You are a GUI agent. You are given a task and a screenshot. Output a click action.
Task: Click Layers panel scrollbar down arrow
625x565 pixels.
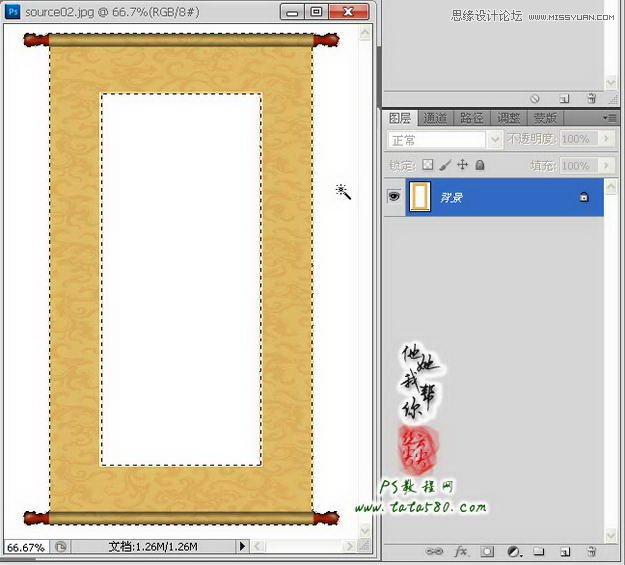pyautogui.click(x=611, y=535)
